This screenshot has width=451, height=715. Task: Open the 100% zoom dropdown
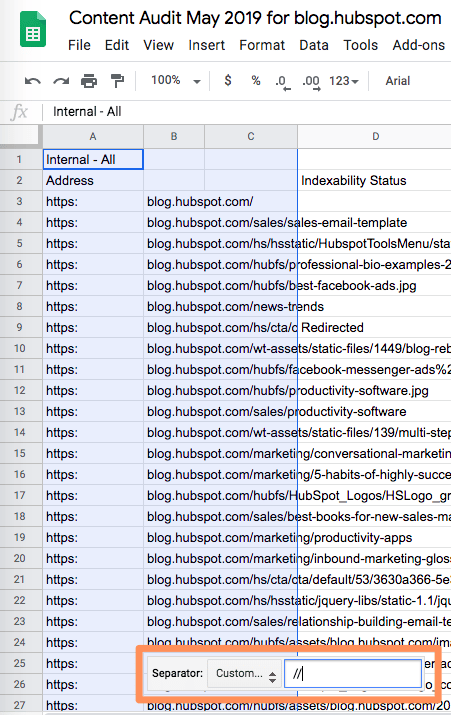176,81
